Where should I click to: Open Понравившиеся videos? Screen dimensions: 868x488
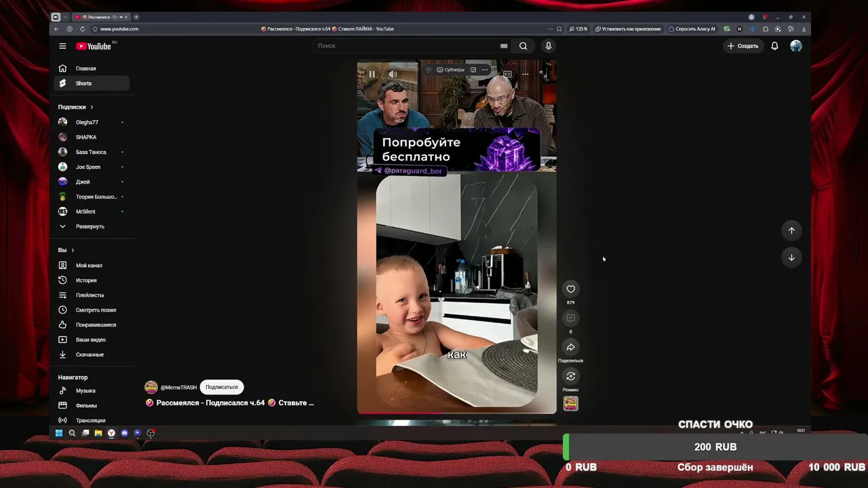pos(92,325)
